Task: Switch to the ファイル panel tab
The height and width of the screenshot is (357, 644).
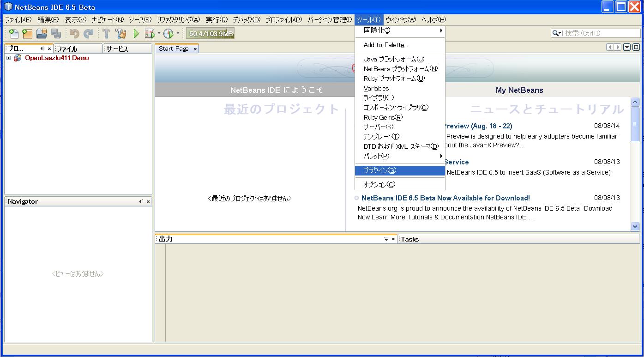Action: (x=78, y=48)
